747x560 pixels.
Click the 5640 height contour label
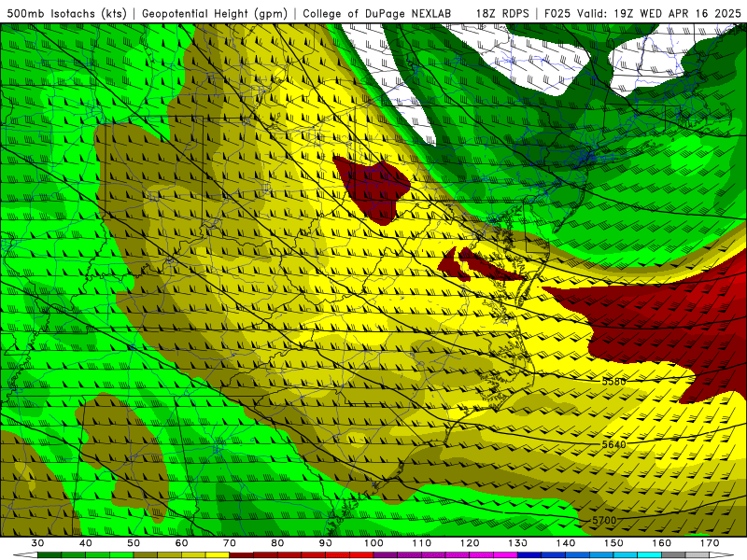coord(613,444)
